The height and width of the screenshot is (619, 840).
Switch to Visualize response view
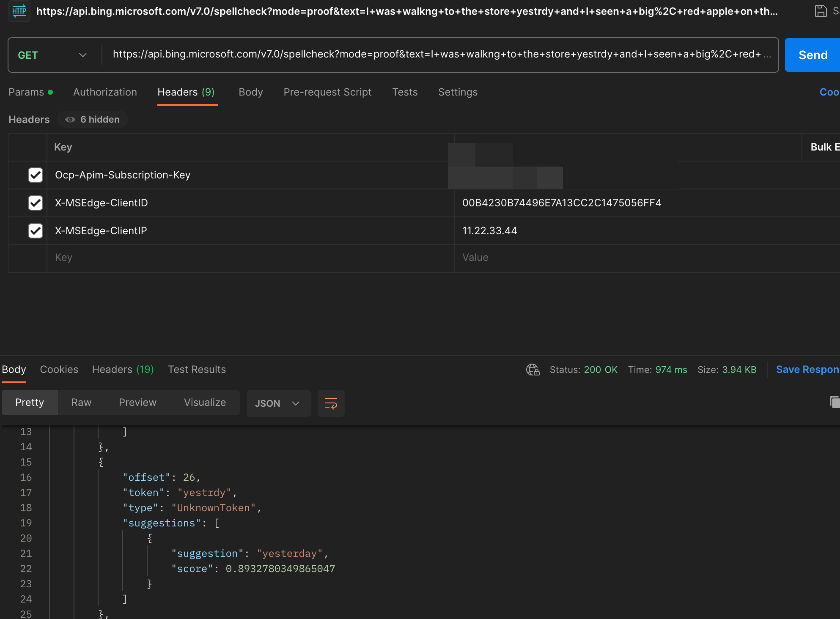pos(205,403)
